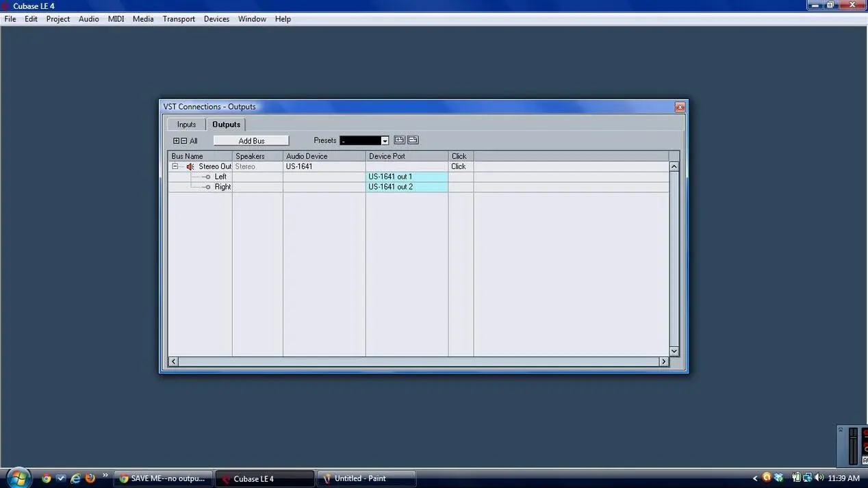Viewport: 868px width, 488px height.
Task: Close the VST Connections window
Action: click(680, 107)
